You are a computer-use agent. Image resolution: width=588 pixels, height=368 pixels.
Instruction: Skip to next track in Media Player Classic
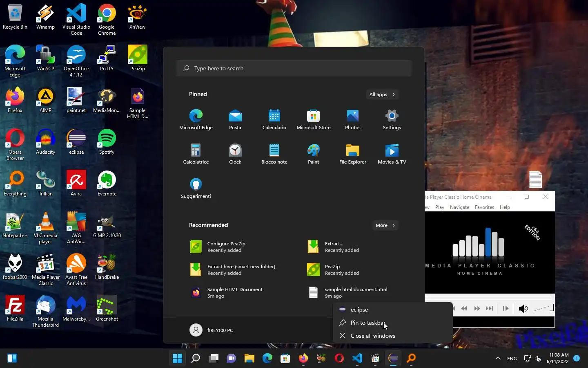coord(489,309)
